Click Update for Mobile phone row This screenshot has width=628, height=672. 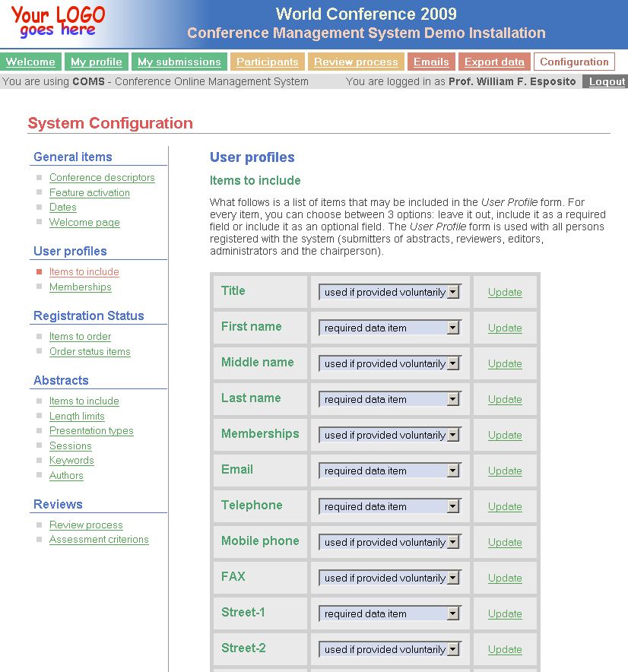pyautogui.click(x=505, y=542)
